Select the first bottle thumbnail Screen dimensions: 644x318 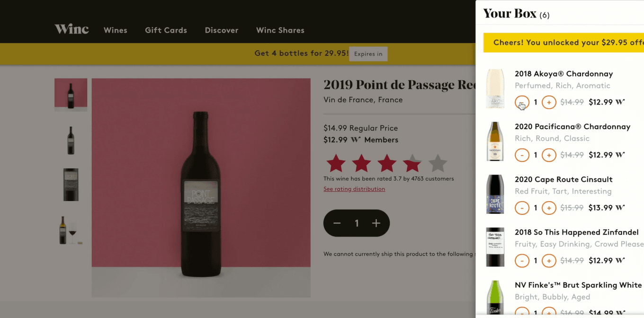coord(71,94)
